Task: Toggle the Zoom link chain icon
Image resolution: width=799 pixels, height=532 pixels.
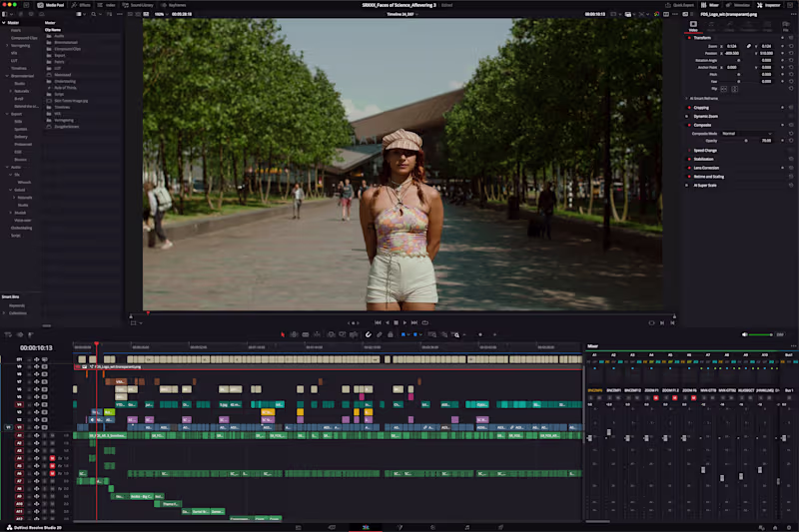Action: (x=748, y=46)
